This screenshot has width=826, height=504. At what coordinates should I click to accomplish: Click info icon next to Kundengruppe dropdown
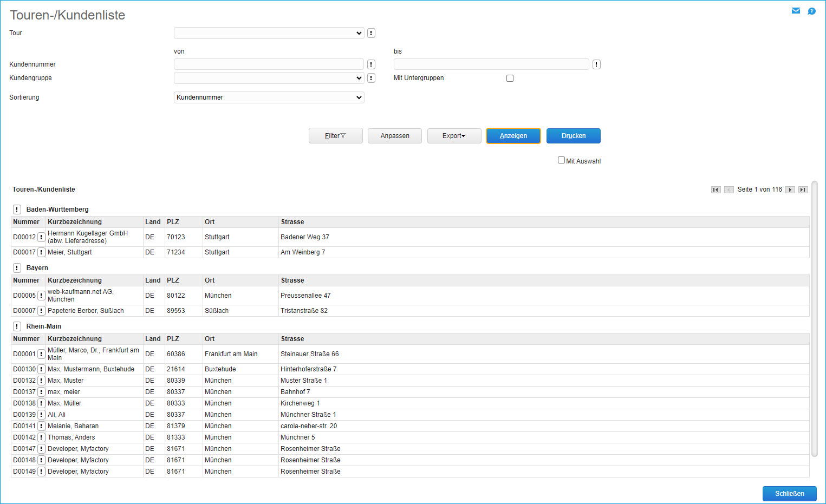[x=371, y=78]
